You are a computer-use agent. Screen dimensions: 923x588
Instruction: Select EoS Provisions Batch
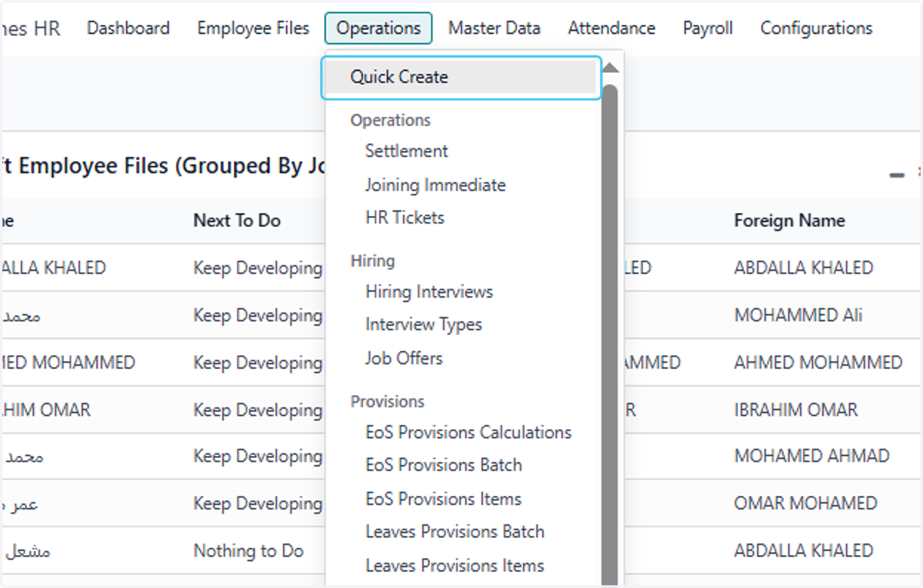(x=444, y=466)
